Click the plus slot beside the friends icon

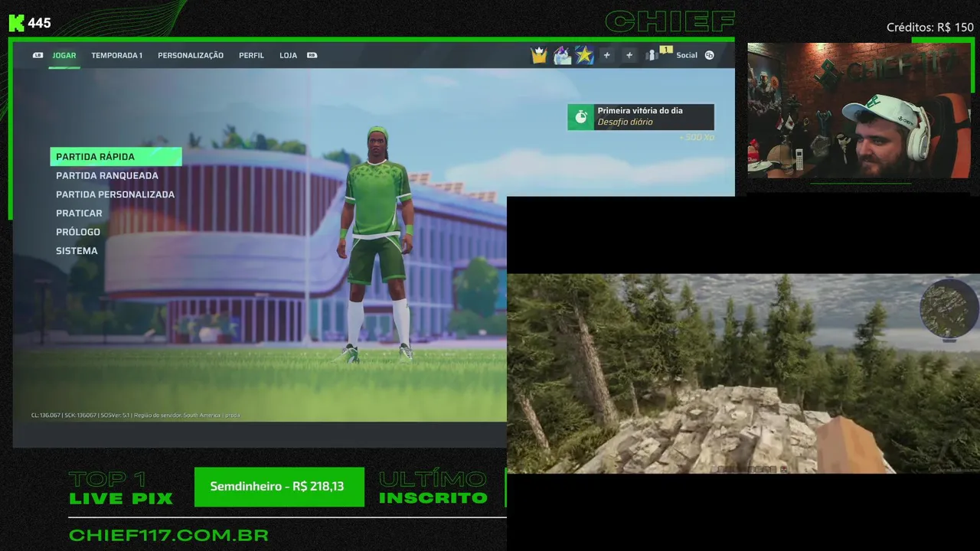click(629, 55)
